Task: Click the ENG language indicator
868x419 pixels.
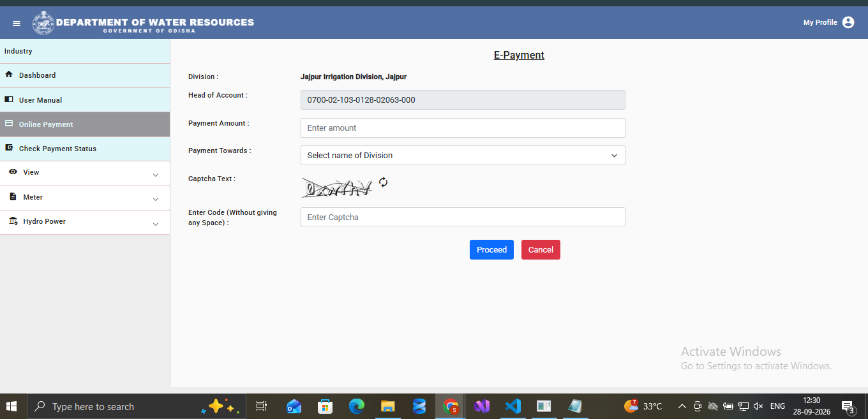Action: coord(777,406)
